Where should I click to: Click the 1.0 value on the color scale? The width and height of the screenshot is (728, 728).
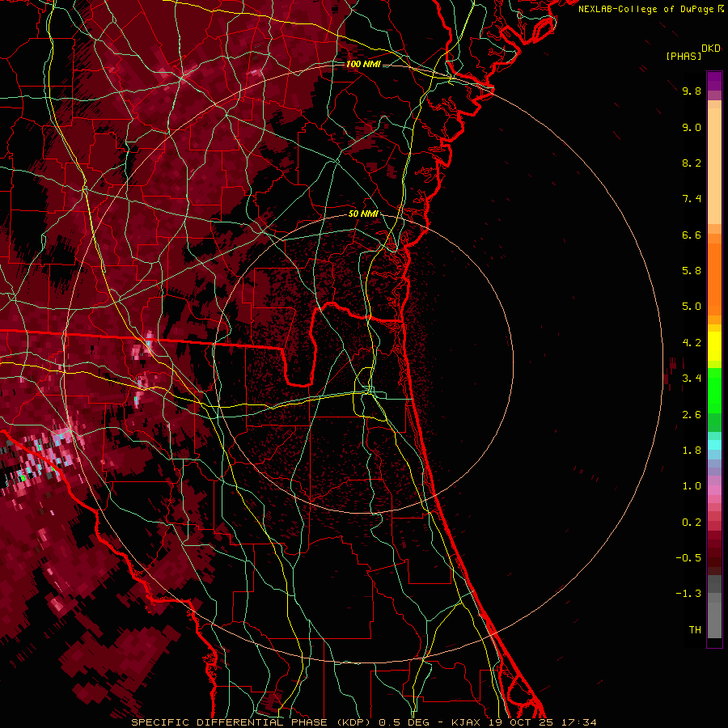coord(692,486)
